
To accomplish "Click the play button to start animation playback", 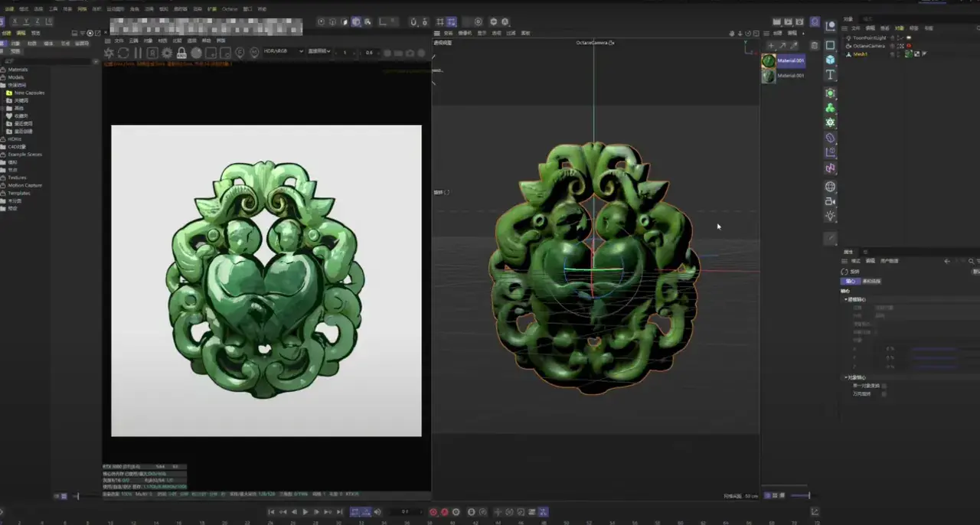I will pos(305,512).
